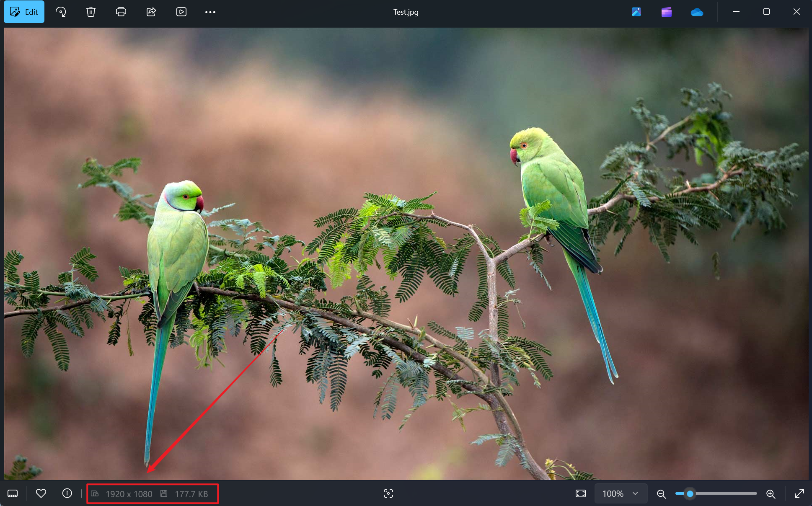Viewport: 812px width, 506px height.
Task: Toggle the filmstrip view icon
Action: (x=13, y=493)
